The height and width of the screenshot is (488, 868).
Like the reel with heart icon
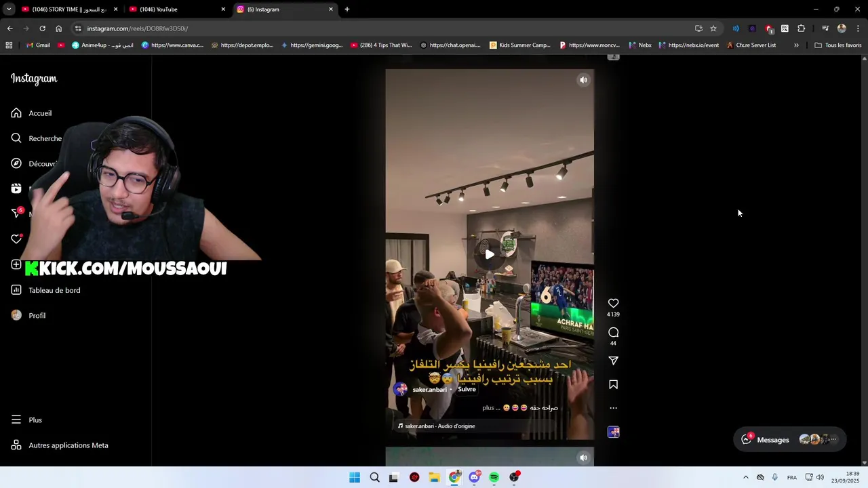[613, 303]
